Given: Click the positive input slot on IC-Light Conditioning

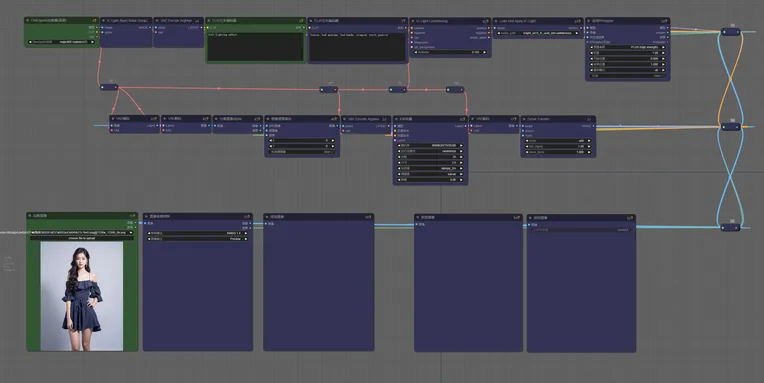Looking at the screenshot, I should [x=412, y=28].
